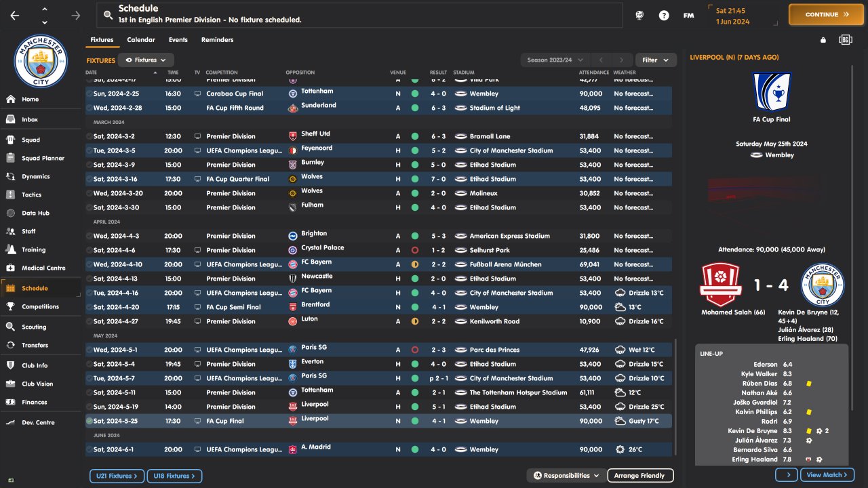Open the help question mark icon
Image resolution: width=868 pixels, height=488 pixels.
pyautogui.click(x=664, y=15)
